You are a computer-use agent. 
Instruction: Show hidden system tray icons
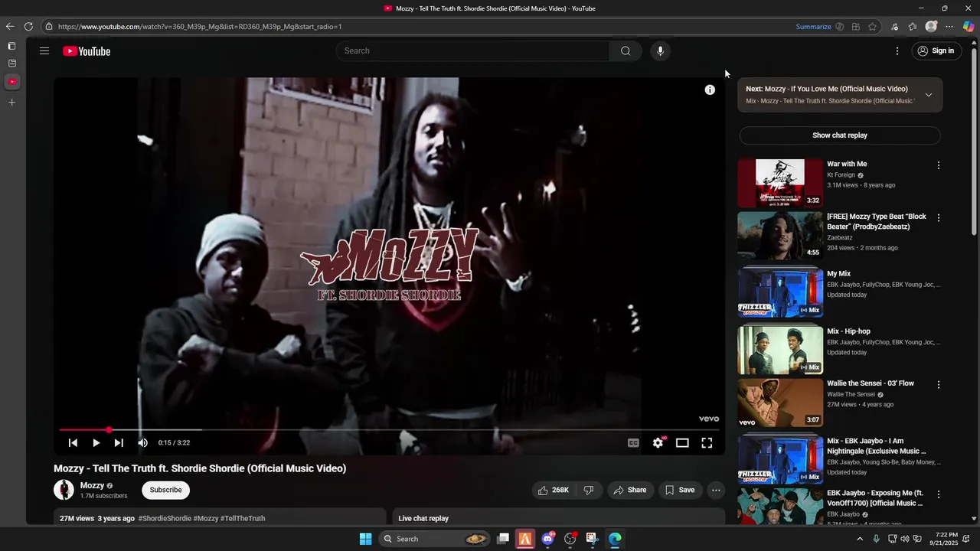pyautogui.click(x=860, y=539)
